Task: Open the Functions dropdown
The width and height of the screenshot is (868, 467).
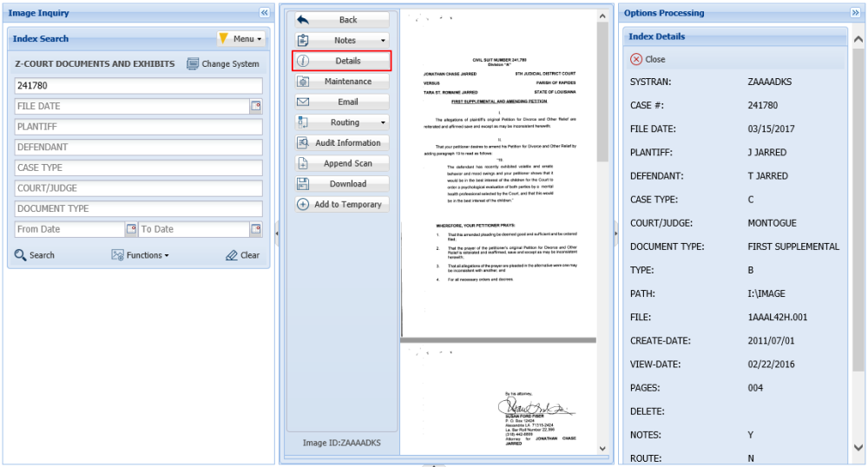Action: pyautogui.click(x=140, y=255)
